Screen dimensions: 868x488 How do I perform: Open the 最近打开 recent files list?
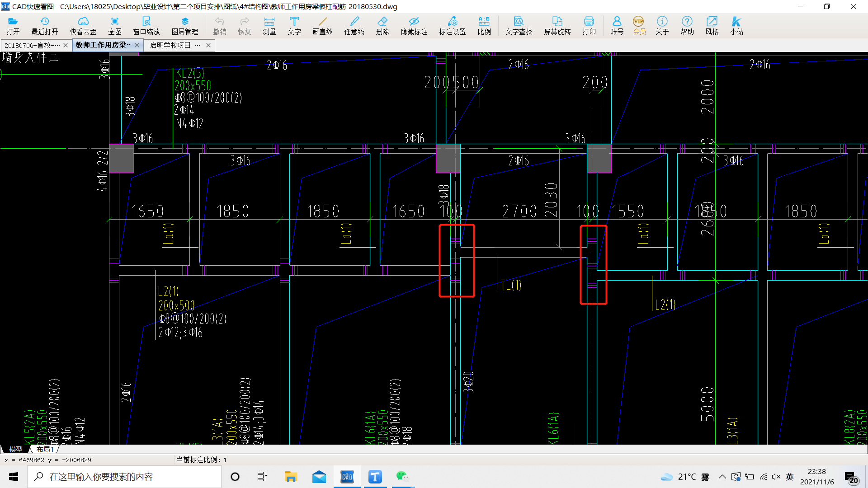(x=45, y=26)
